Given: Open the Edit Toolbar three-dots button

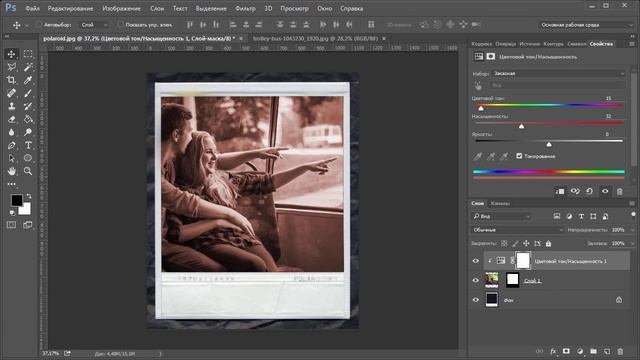Looking at the screenshot, I should tap(11, 184).
